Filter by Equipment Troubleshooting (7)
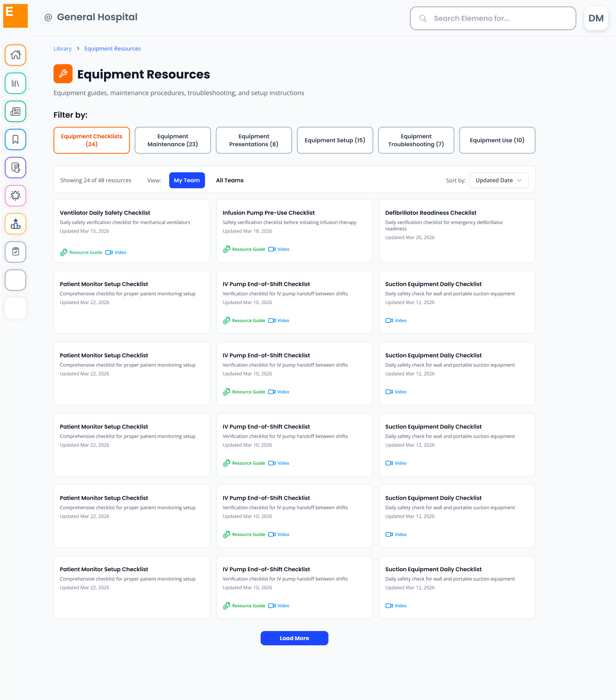 tap(416, 140)
